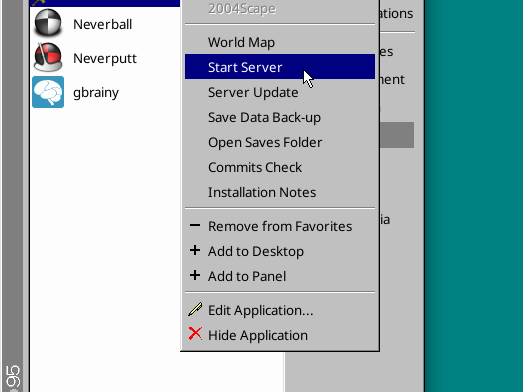This screenshot has height=392, width=523.
Task: Select Start Server in the context menu
Action: (280, 67)
